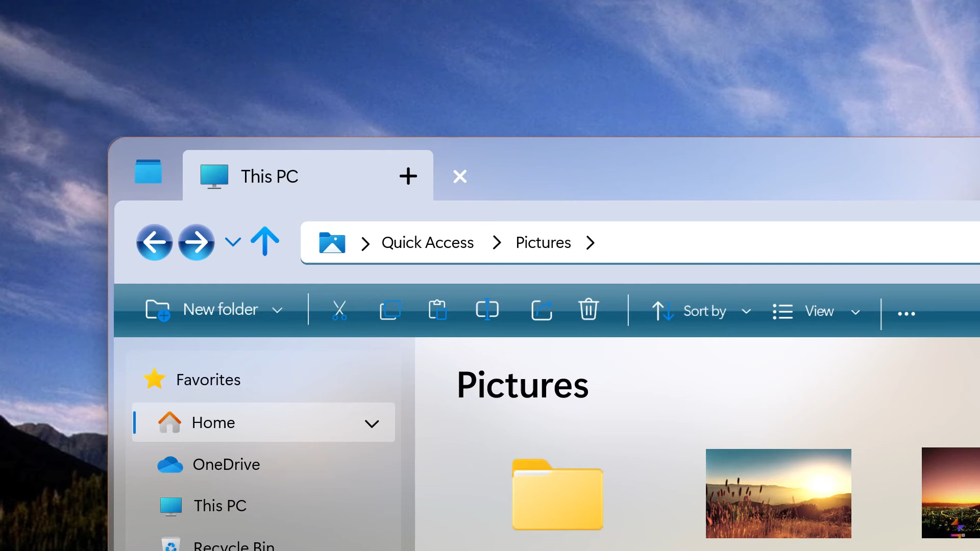Screen dimensions: 980x551
Task: Click Quick Access in the breadcrumb
Action: point(428,243)
